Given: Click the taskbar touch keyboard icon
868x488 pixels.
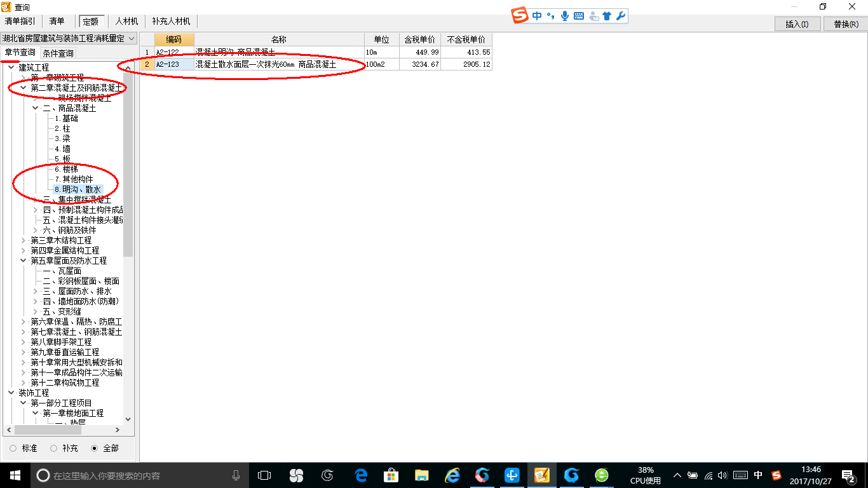Looking at the screenshot, I should pyautogui.click(x=740, y=475).
